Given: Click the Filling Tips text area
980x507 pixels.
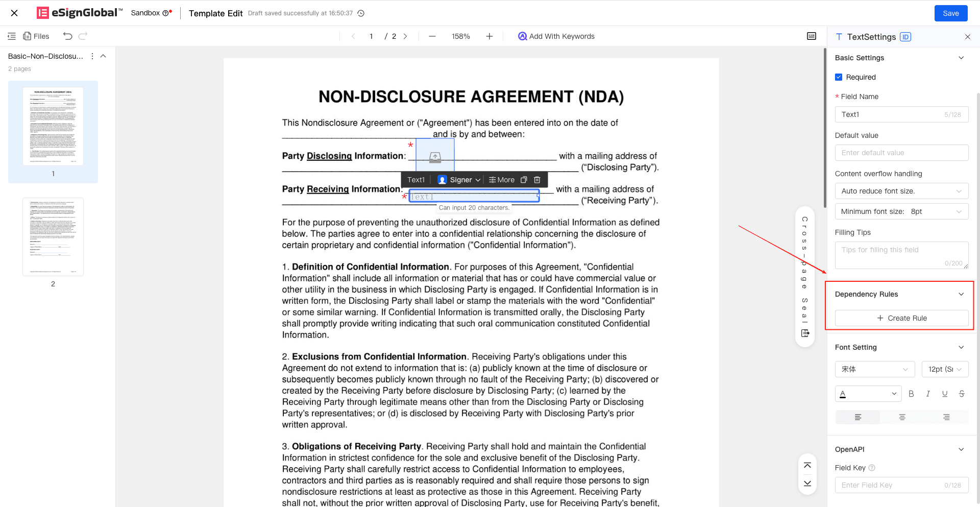Looking at the screenshot, I should coord(901,255).
